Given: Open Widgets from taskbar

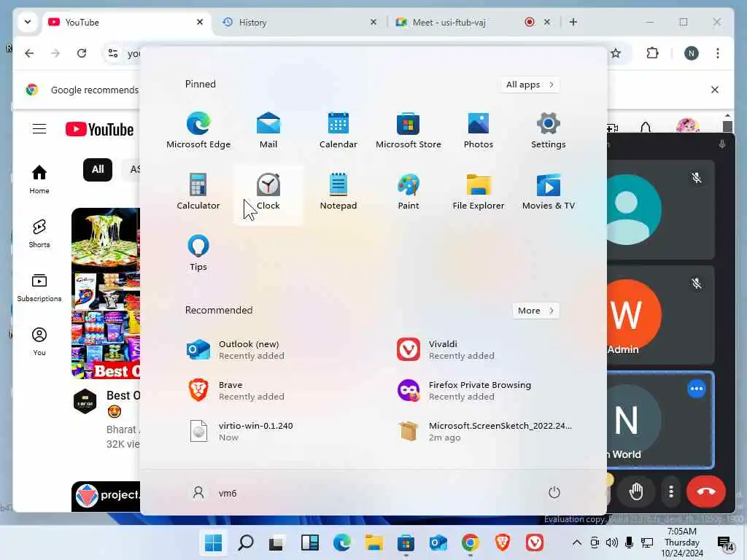Looking at the screenshot, I should click(x=309, y=542).
